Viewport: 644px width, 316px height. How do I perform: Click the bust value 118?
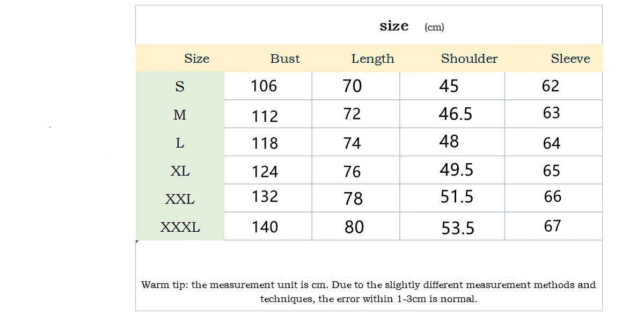pos(265,143)
